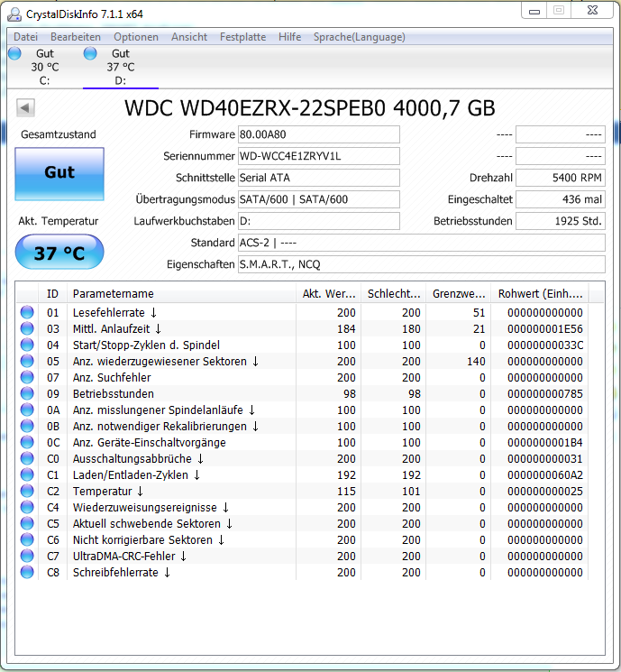Click status icon for Lesefehlerrate row

click(27, 312)
